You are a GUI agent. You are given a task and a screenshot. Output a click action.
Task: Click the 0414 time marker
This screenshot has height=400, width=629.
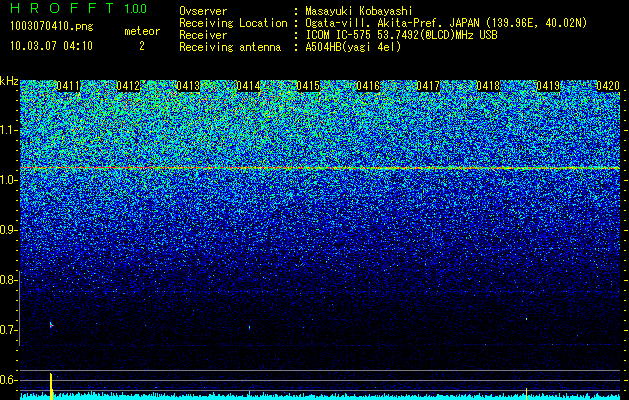tap(248, 86)
